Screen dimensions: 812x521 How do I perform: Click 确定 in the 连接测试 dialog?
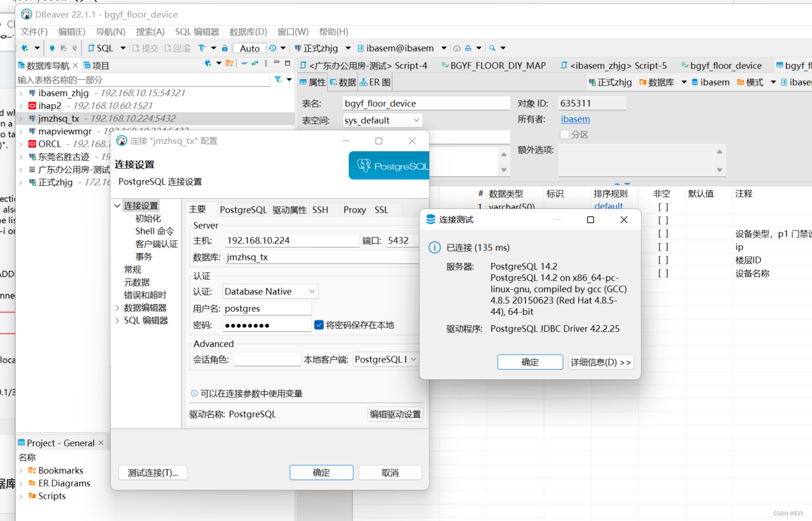[530, 362]
